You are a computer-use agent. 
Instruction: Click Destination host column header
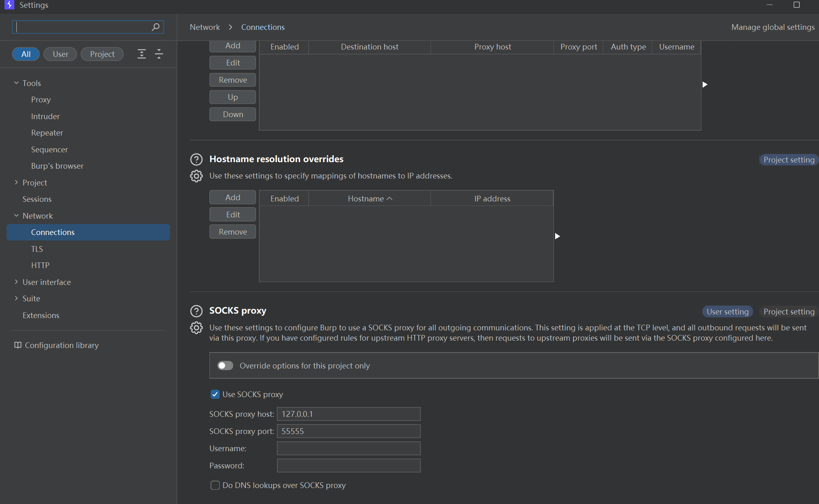(x=370, y=47)
